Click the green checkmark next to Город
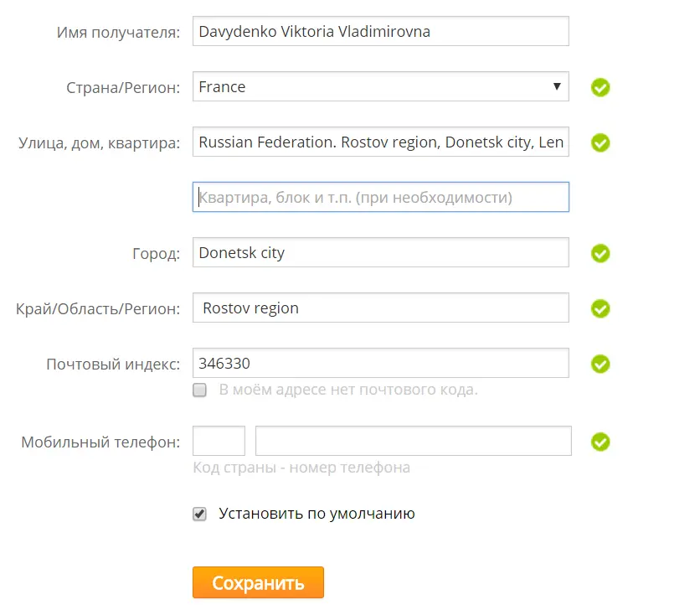The width and height of the screenshot is (700, 605). [x=600, y=253]
